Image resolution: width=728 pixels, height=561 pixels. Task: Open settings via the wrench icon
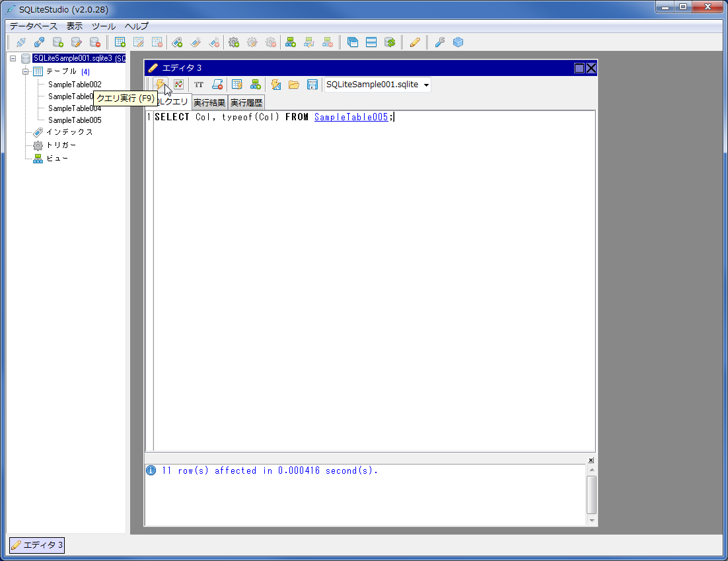[x=440, y=43]
